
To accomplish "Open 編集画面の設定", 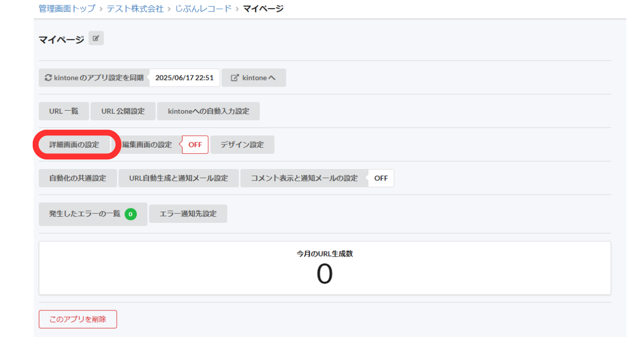I will tap(147, 144).
